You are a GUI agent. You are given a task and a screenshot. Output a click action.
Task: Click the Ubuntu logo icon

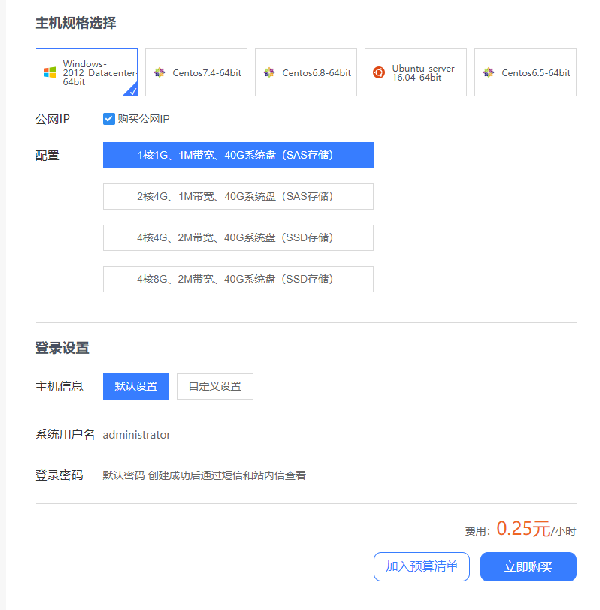pos(379,72)
